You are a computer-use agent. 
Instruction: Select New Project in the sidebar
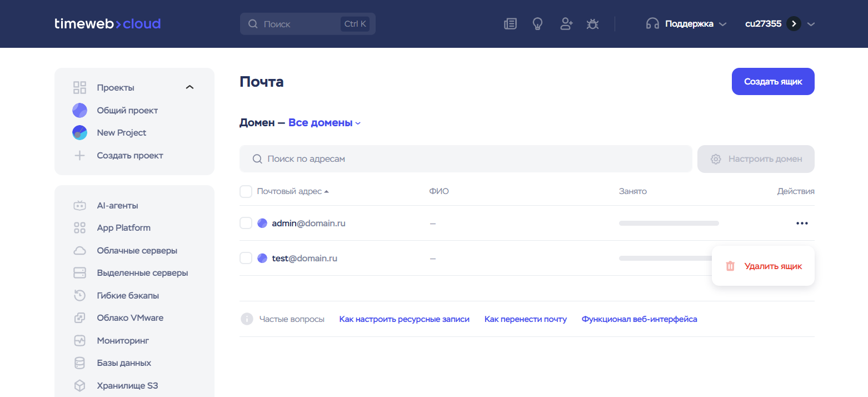(121, 133)
